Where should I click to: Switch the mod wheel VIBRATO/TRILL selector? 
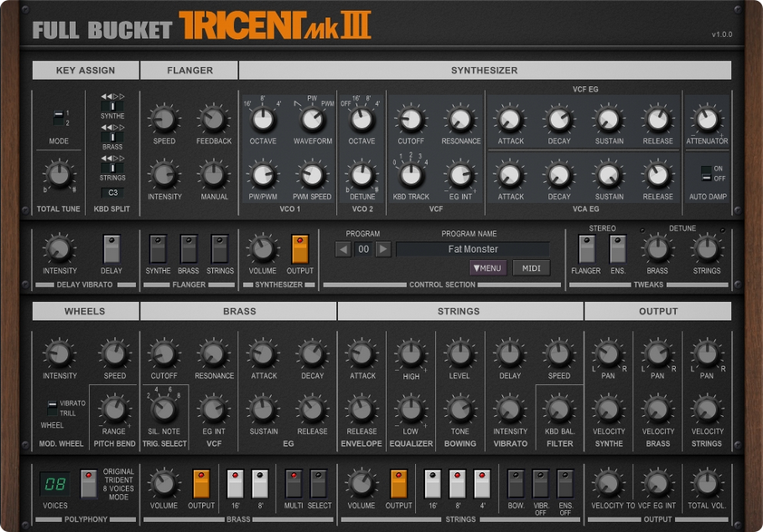point(52,408)
